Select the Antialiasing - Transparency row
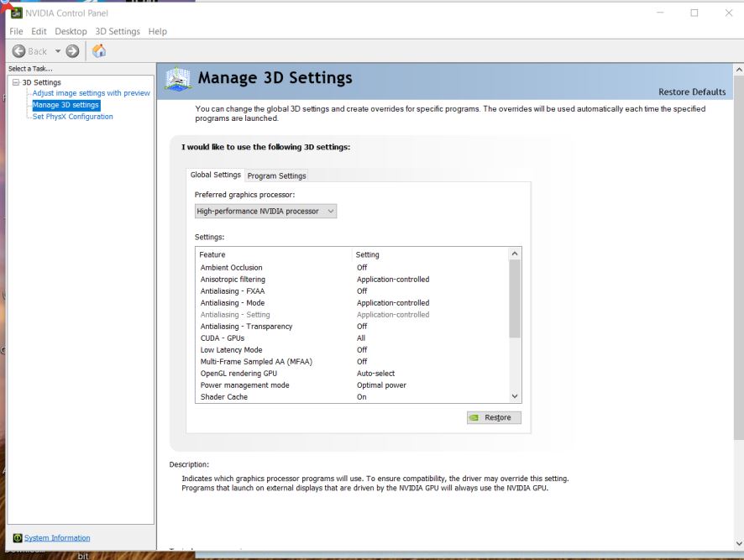The width and height of the screenshot is (744, 560). [x=352, y=327]
